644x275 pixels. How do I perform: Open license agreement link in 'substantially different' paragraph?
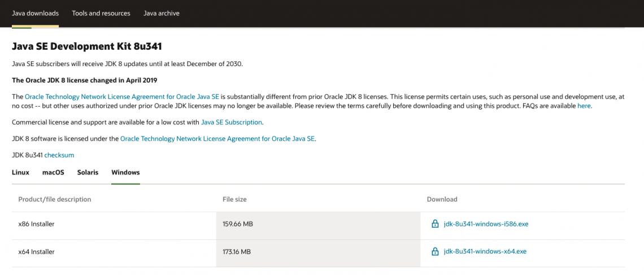(x=122, y=97)
